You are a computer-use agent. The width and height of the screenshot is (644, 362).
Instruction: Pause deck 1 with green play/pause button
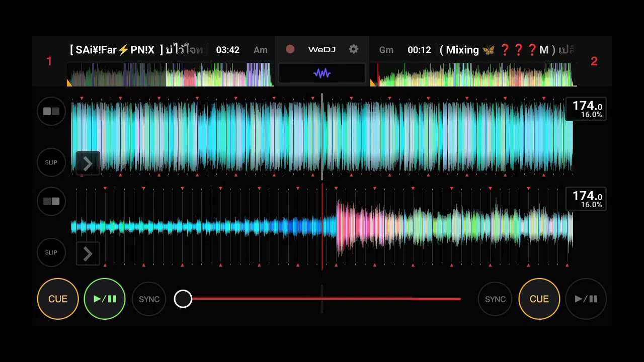click(x=105, y=299)
